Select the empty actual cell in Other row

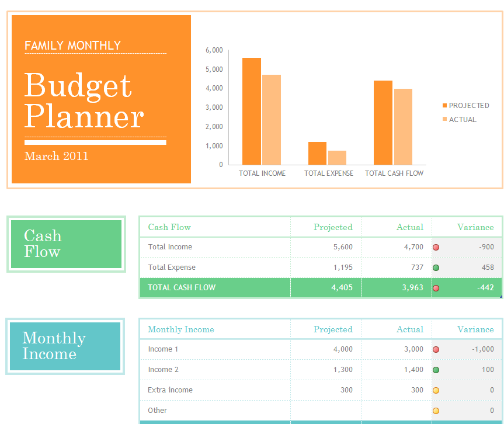[x=397, y=411]
